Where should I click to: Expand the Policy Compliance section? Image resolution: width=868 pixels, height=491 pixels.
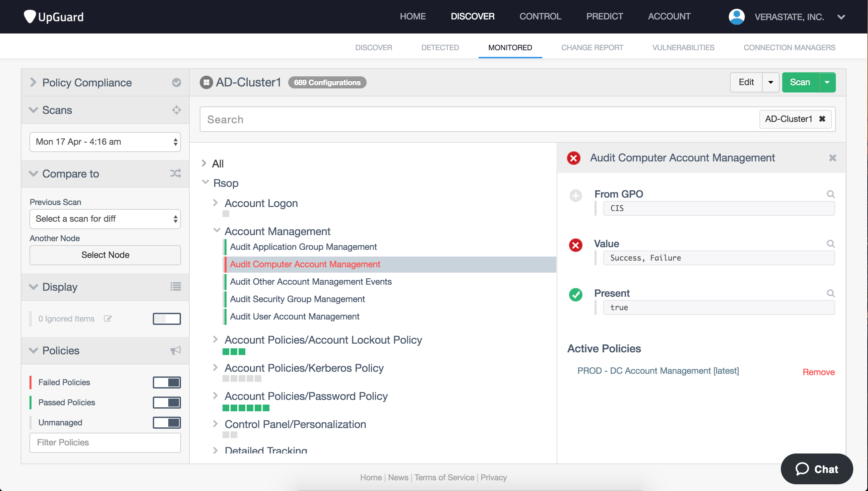click(x=33, y=82)
